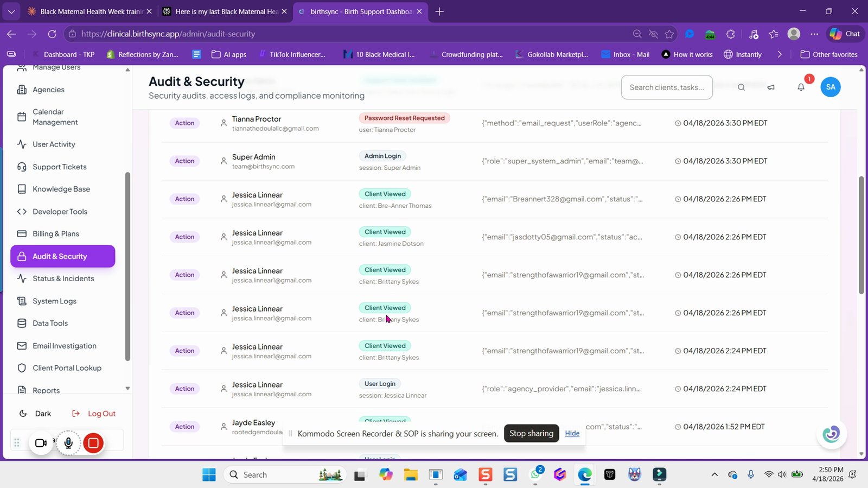Click the Hide link on sharing bar

click(572, 433)
